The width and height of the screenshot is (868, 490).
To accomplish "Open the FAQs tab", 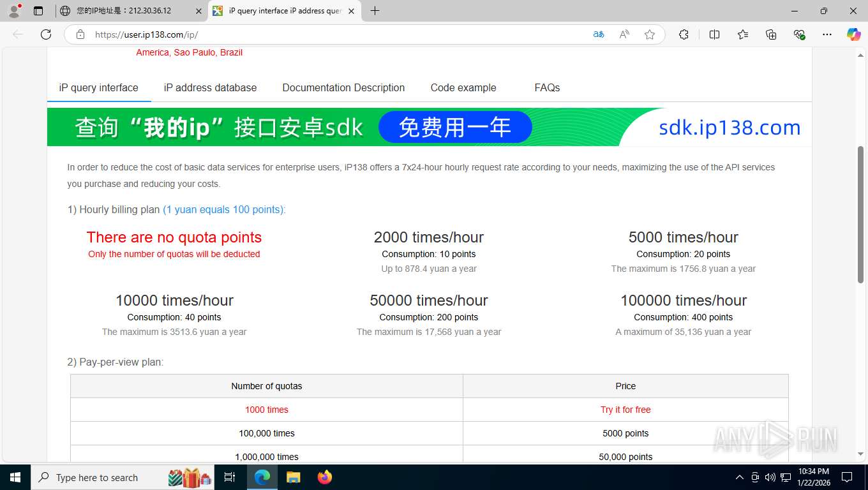I will tap(547, 88).
